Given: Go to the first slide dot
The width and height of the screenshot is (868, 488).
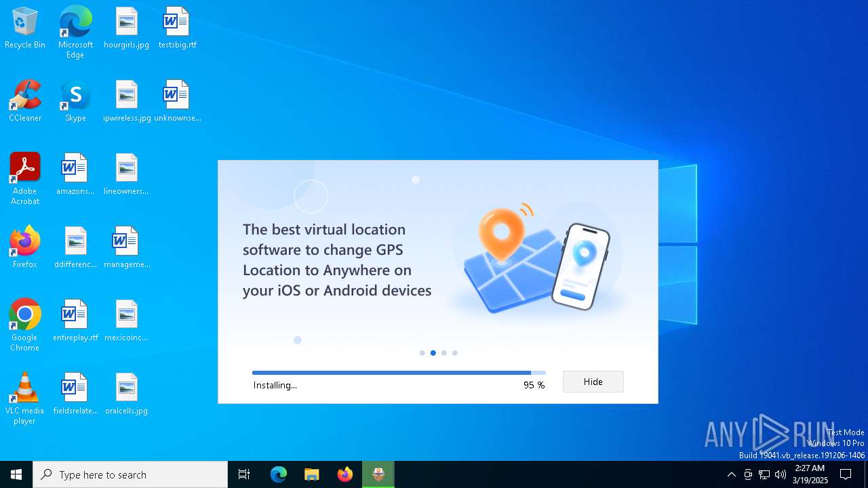Looking at the screenshot, I should click(422, 353).
